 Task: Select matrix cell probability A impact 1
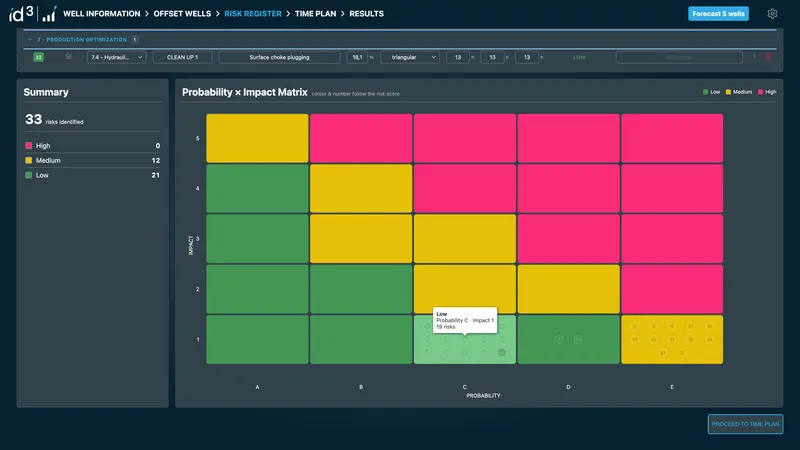(x=257, y=339)
